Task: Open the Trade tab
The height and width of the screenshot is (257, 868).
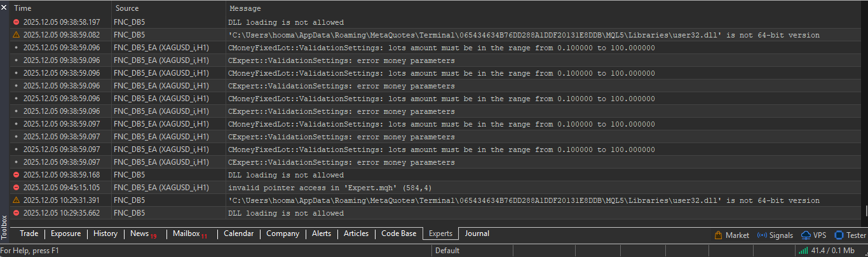Action: [x=29, y=233]
